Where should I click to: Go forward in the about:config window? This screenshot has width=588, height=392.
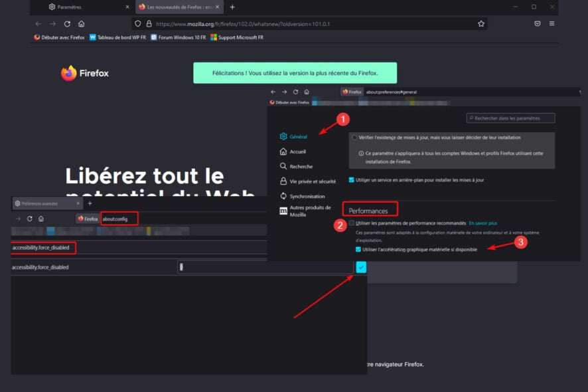click(18, 219)
